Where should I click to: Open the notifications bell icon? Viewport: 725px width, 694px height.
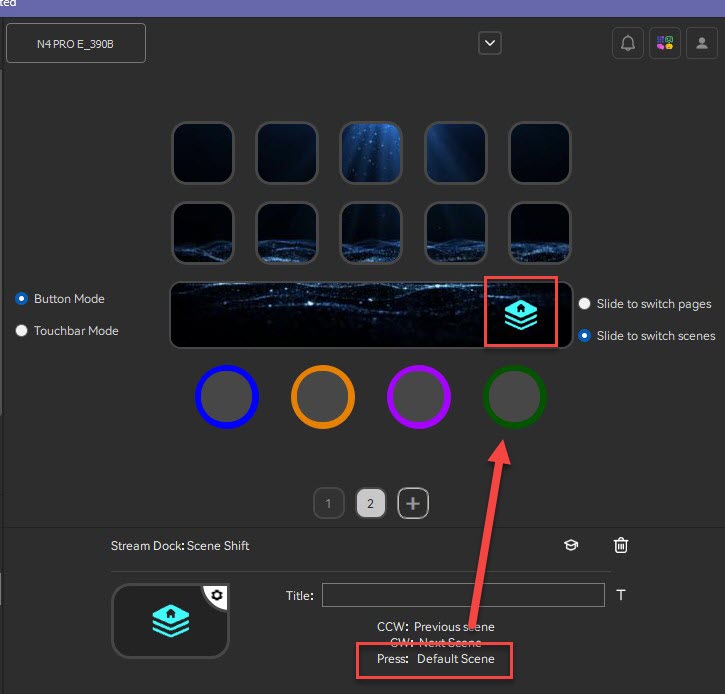627,43
